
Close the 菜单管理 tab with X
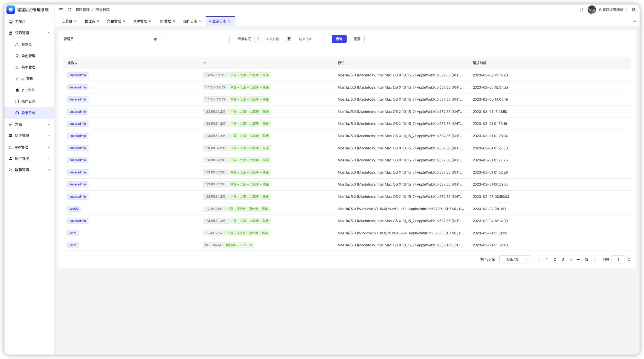150,21
